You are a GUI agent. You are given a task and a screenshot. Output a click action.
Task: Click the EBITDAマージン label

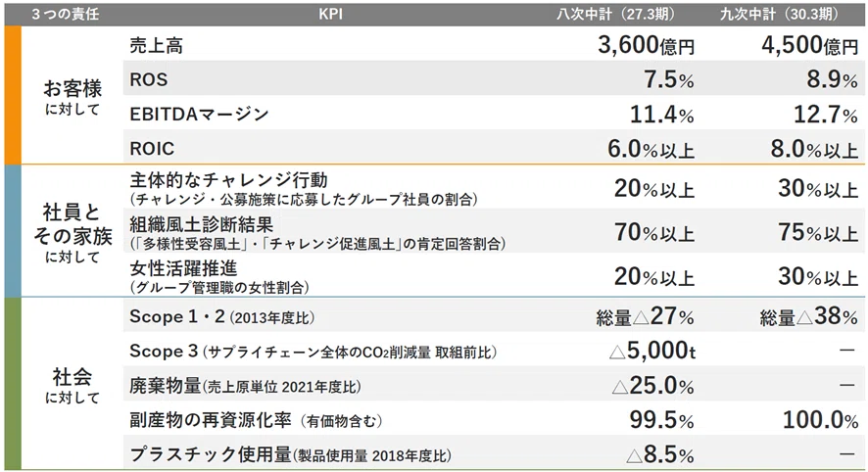199,114
